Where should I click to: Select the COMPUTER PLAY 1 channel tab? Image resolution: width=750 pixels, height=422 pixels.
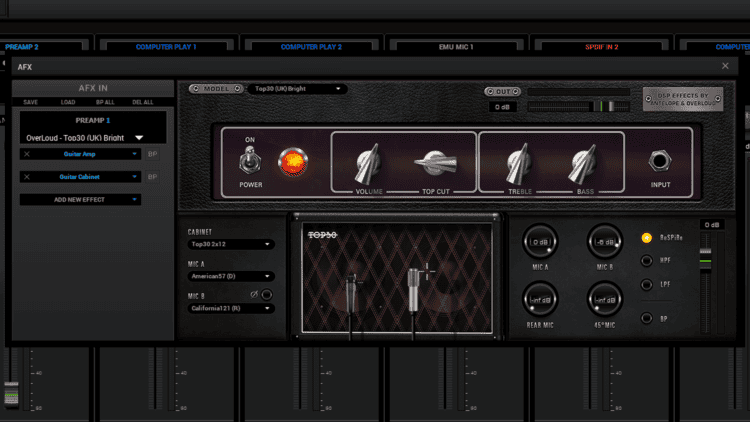pos(166,47)
